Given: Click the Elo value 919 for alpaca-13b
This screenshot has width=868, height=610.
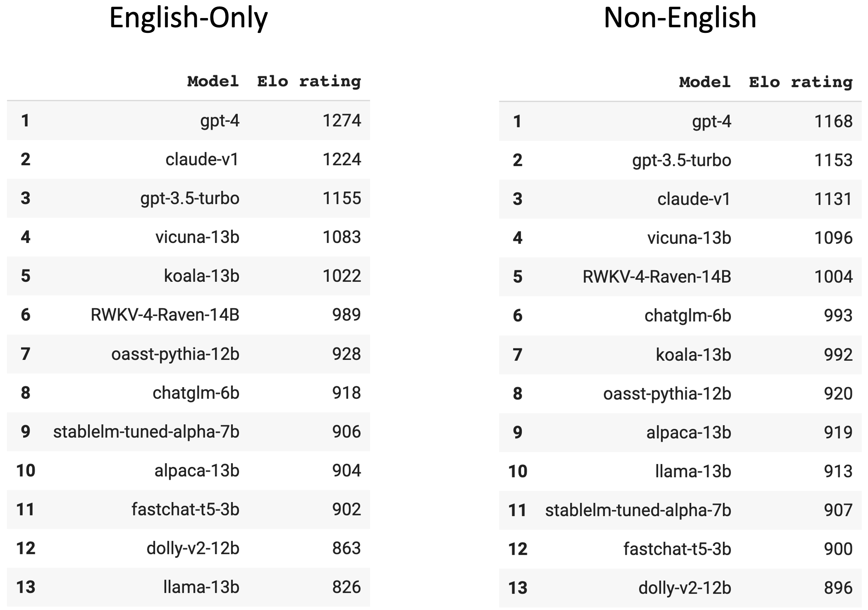Looking at the screenshot, I should [x=838, y=432].
